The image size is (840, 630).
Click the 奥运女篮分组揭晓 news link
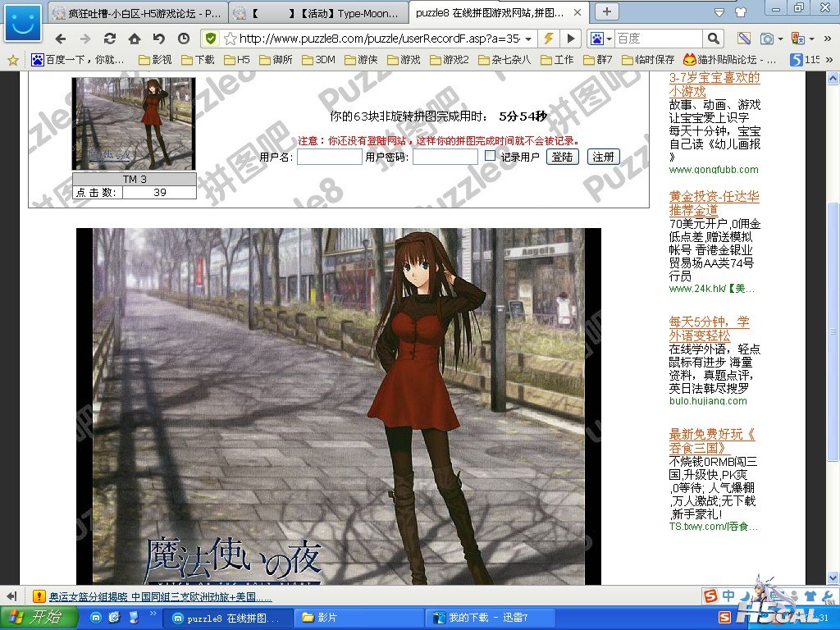(160, 597)
